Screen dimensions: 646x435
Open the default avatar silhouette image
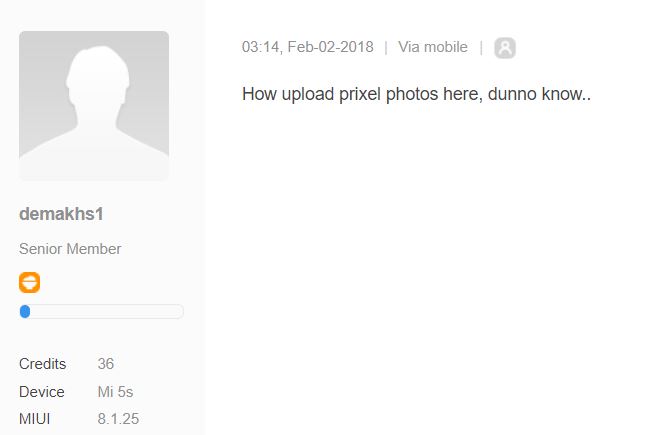coord(94,106)
